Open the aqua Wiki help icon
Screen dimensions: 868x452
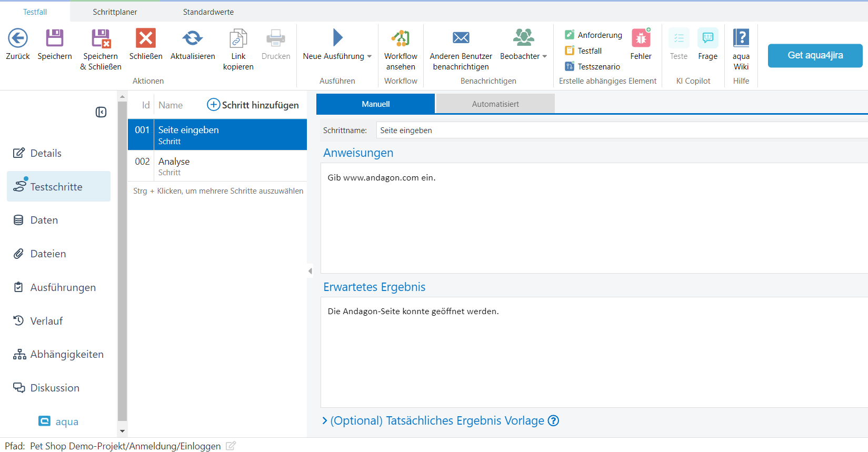741,38
